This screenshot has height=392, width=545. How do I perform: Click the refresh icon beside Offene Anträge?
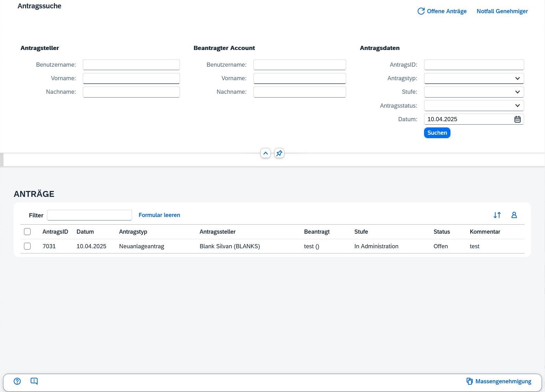[x=421, y=11]
